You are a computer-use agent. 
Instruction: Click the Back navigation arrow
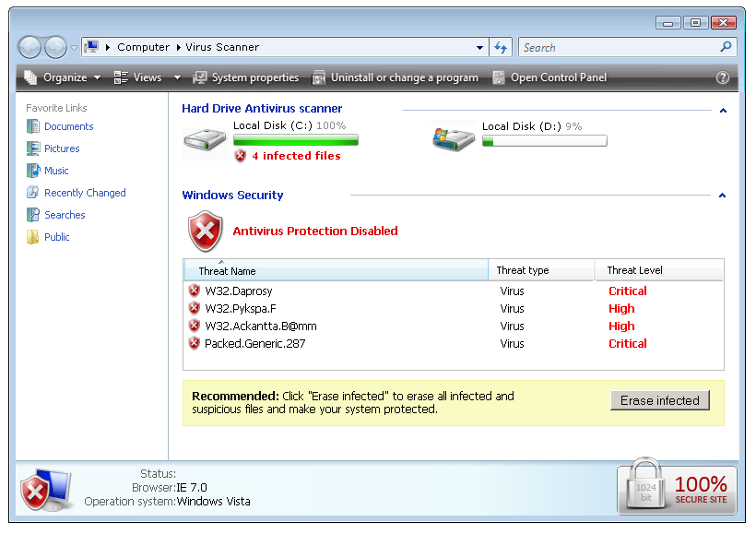(30, 48)
